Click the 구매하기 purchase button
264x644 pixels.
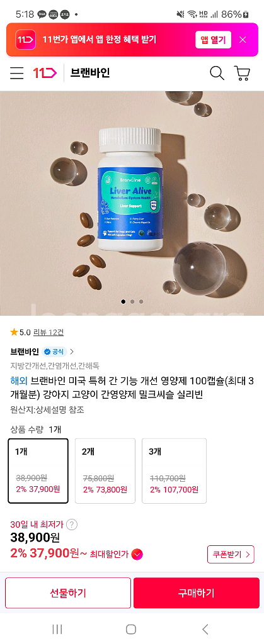coord(196,592)
